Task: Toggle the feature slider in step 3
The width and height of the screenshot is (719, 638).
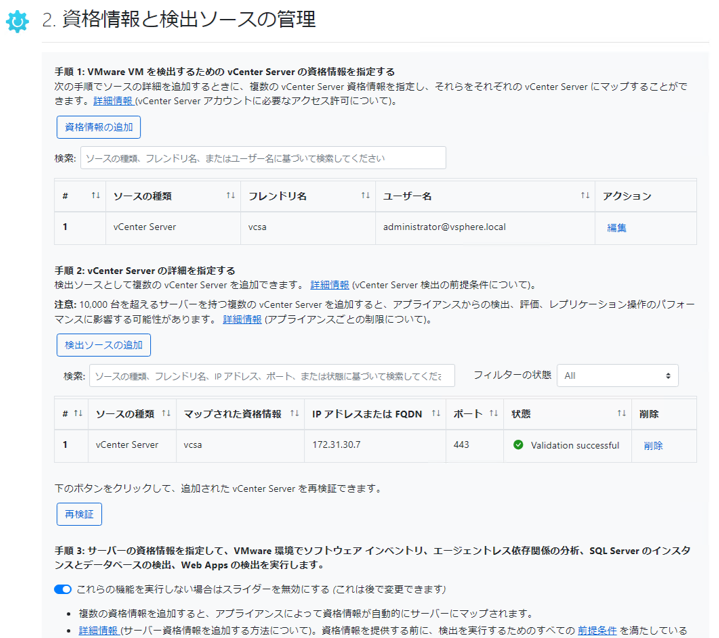Action: tap(64, 589)
